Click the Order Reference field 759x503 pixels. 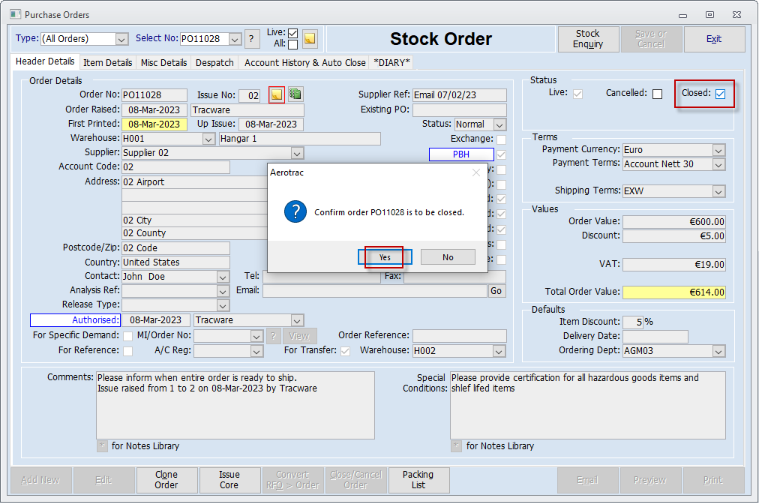coord(459,335)
